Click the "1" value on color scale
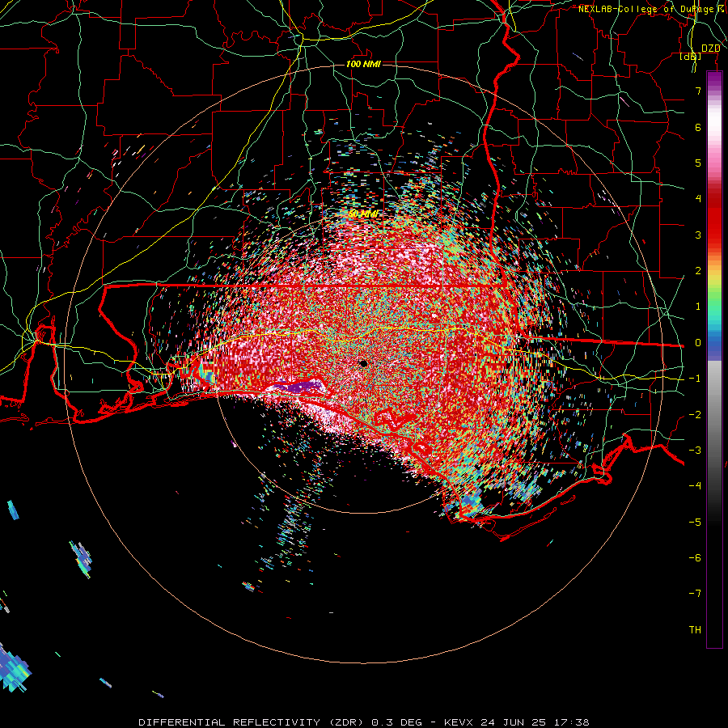 [698, 307]
